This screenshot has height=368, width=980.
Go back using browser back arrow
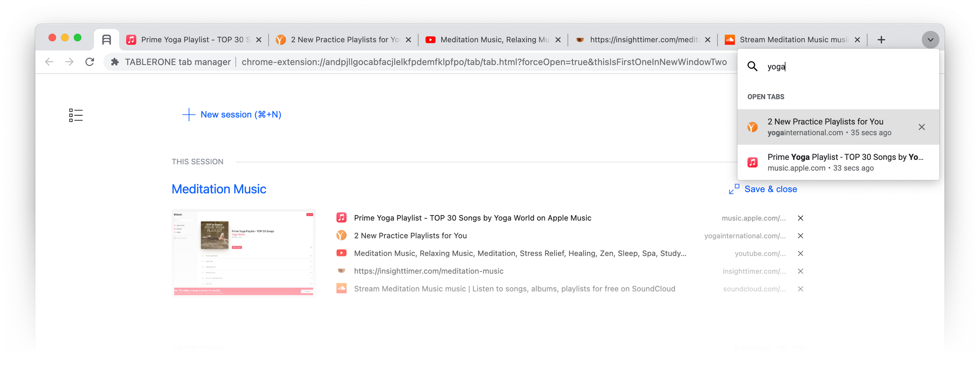(x=49, y=62)
